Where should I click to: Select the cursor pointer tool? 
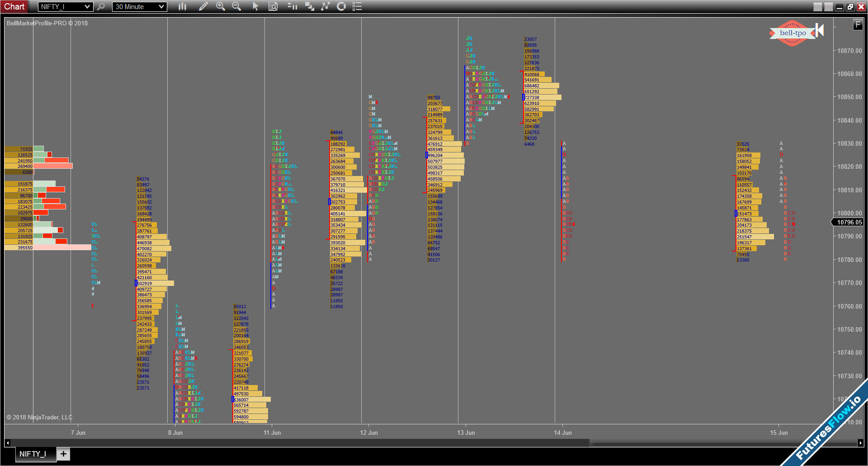(255, 6)
